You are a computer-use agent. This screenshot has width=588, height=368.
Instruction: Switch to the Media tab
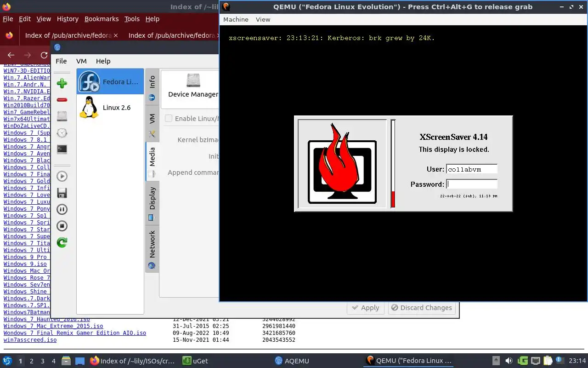(152, 162)
